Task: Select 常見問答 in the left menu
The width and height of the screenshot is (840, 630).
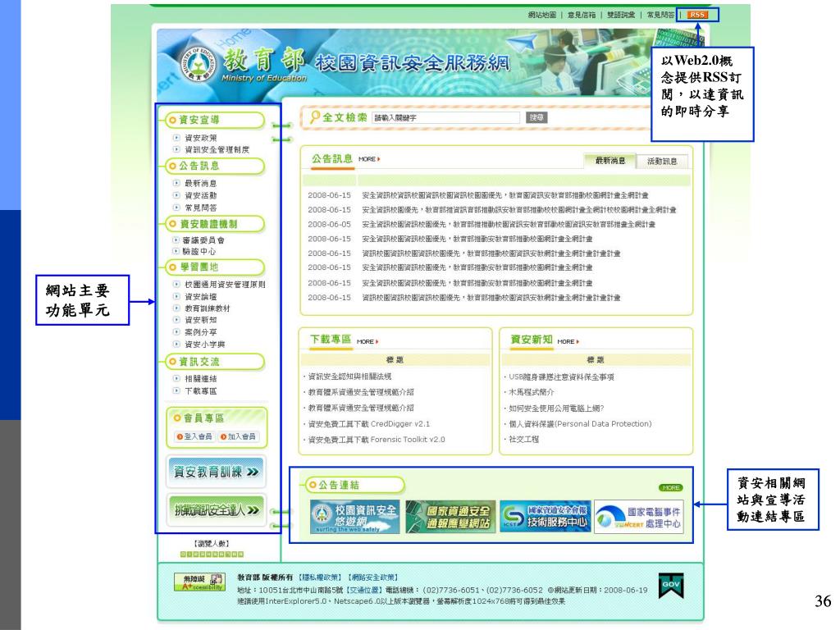Action: pyautogui.click(x=201, y=208)
